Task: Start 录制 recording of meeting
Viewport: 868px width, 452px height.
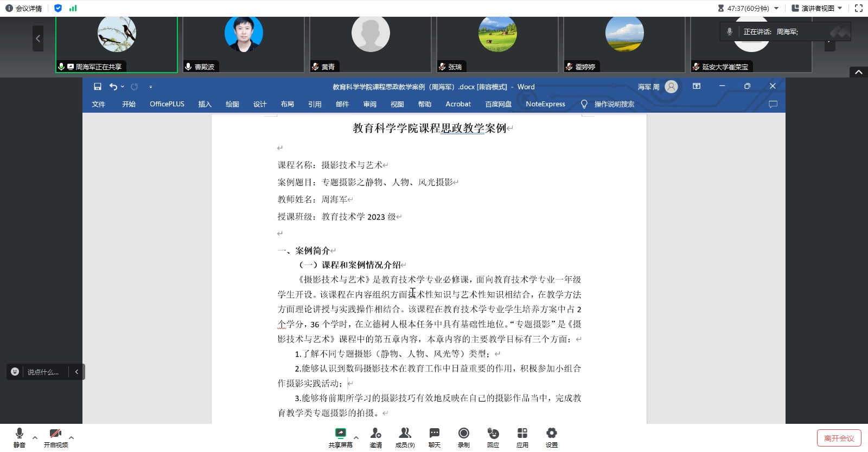Action: (x=463, y=437)
